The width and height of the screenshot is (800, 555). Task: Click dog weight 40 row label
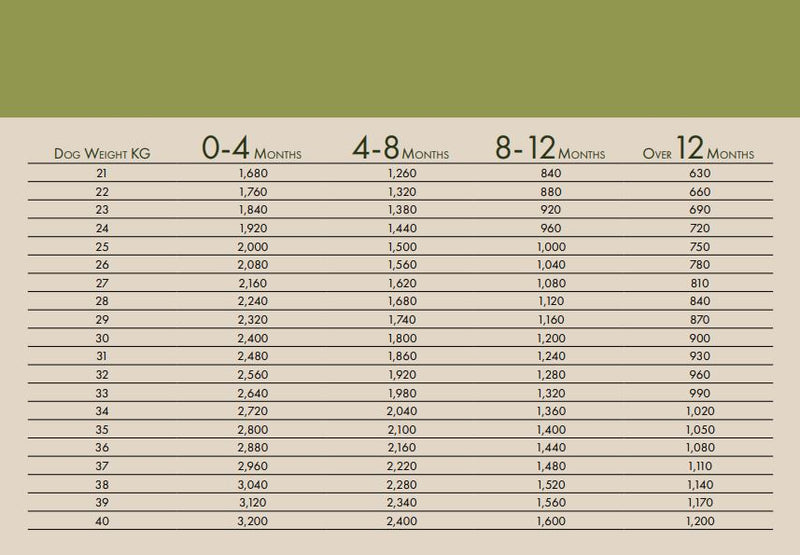(100, 523)
